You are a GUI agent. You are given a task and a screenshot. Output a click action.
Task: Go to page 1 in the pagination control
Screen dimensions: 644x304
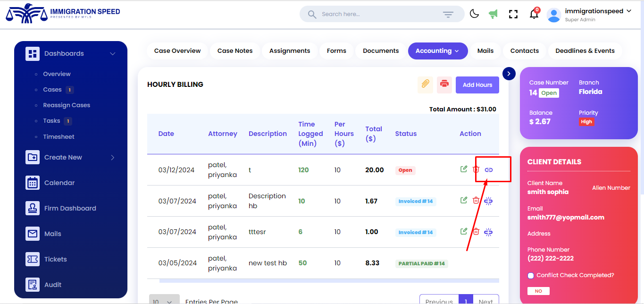tap(466, 300)
